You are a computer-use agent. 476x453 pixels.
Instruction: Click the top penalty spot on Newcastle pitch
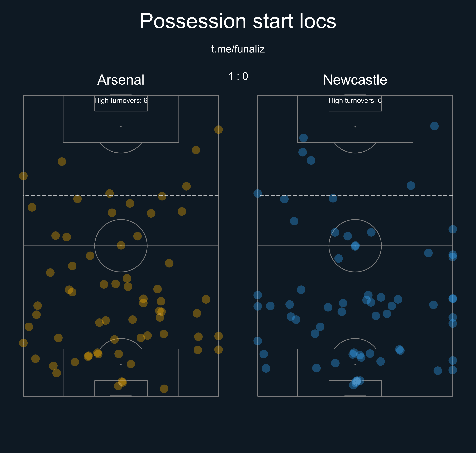[355, 127]
